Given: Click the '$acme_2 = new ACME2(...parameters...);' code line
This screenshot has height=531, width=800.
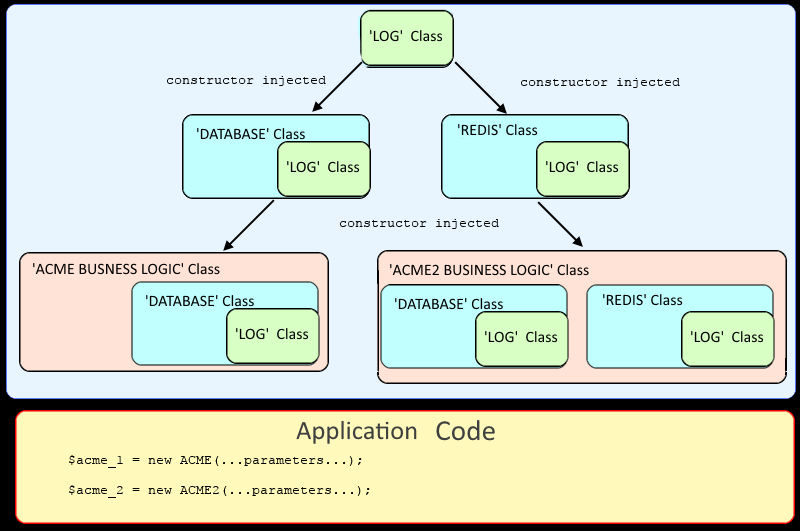Looking at the screenshot, I should click(x=219, y=490).
